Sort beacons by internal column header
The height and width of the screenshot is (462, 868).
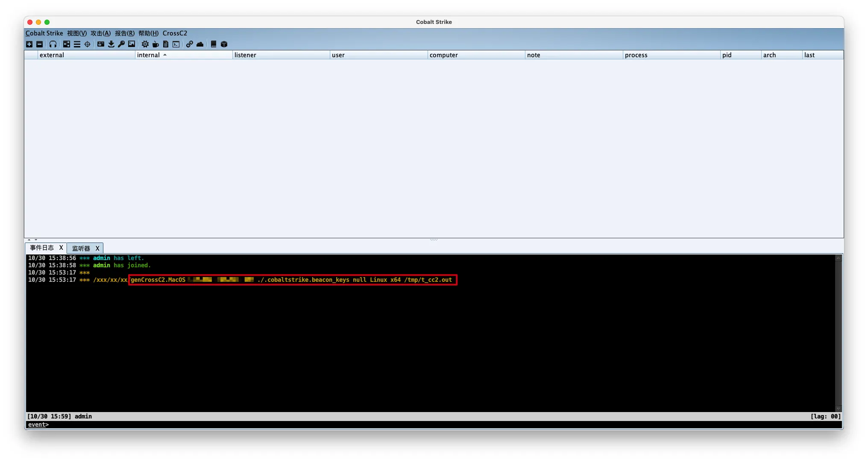pyautogui.click(x=149, y=55)
